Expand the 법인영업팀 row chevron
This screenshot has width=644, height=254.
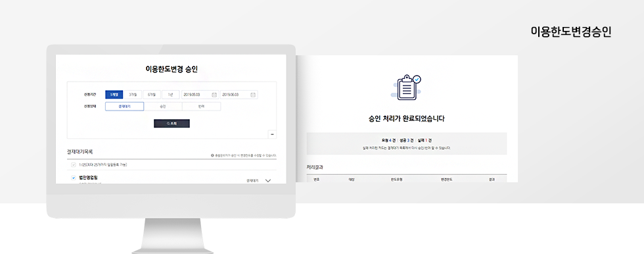268,180
